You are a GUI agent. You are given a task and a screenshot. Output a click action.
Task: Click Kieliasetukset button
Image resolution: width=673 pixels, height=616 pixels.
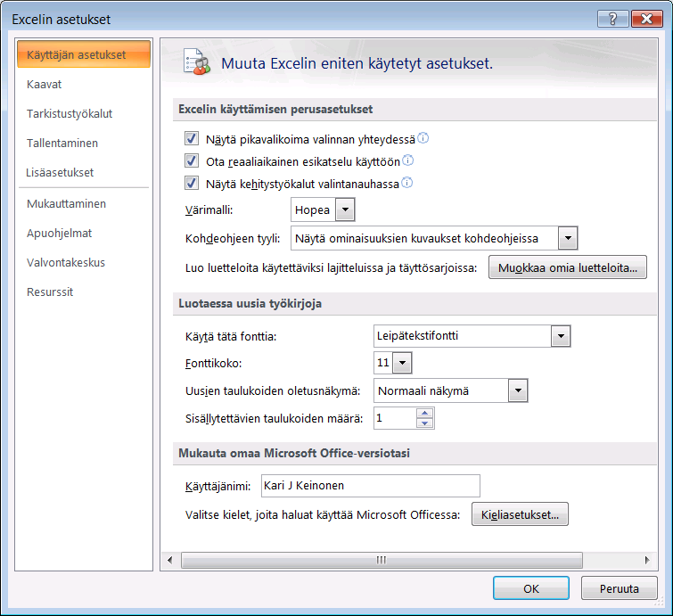point(520,514)
